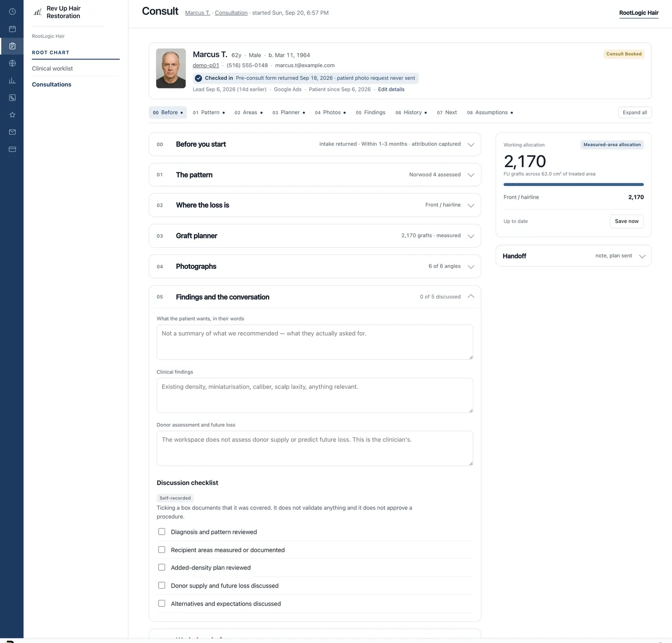Image resolution: width=672 pixels, height=643 pixels.
Task: Enable Added-density plan reviewed checkbox
Action: (162, 567)
